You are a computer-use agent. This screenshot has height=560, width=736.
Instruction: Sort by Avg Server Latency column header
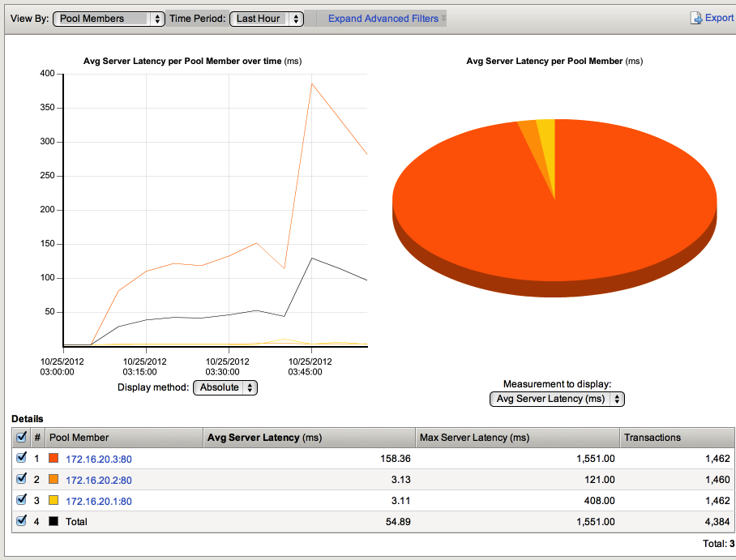pyautogui.click(x=264, y=438)
